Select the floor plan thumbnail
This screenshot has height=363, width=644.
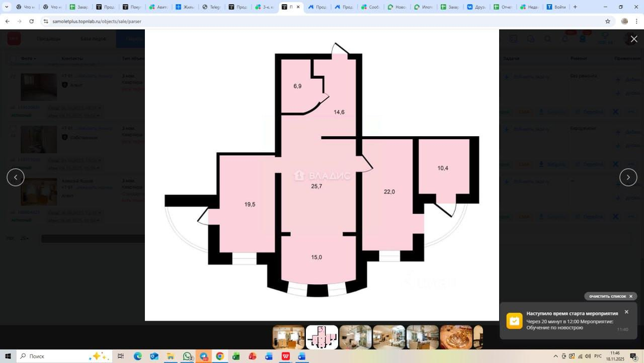pyautogui.click(x=322, y=337)
